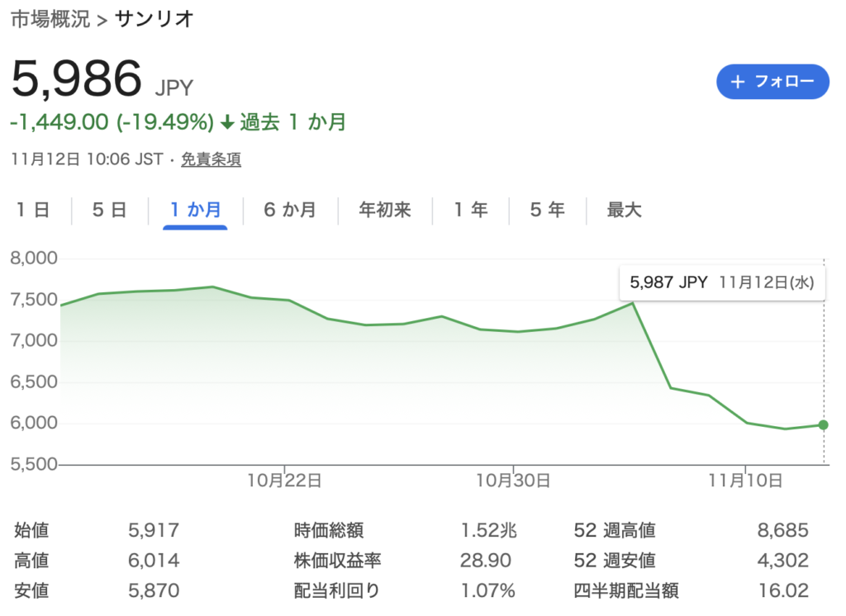Select the 5 年 range tab
The image size is (846, 616).
pyautogui.click(x=547, y=211)
